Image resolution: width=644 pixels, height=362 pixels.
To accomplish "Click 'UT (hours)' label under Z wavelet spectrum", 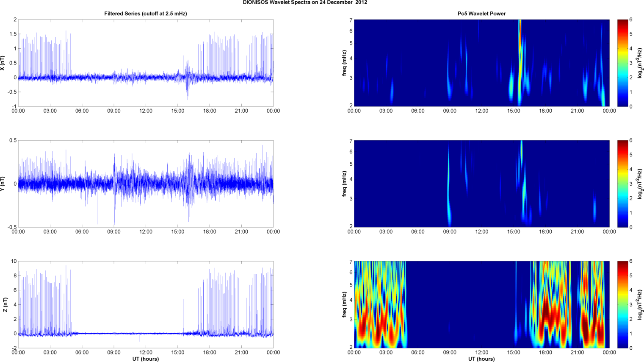I will tap(481, 359).
